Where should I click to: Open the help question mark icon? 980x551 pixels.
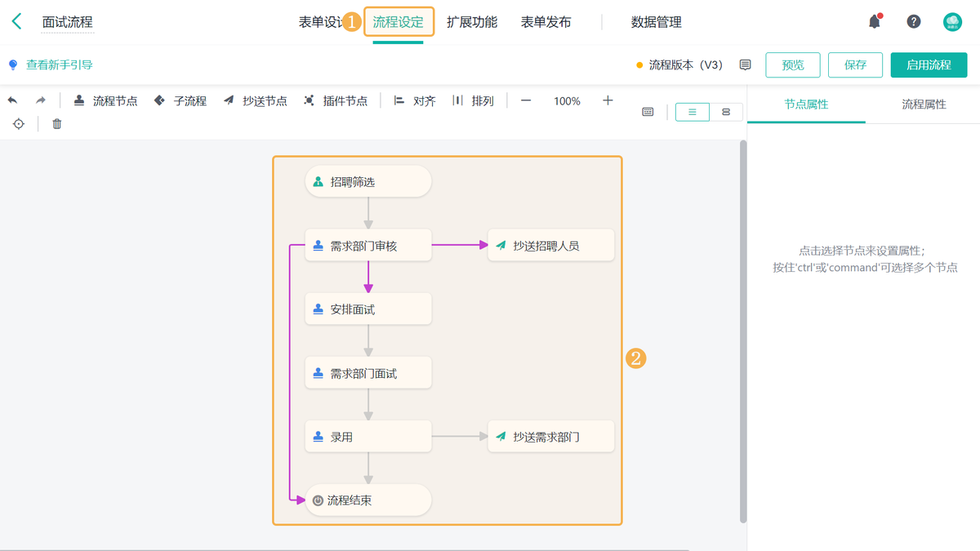pyautogui.click(x=914, y=22)
